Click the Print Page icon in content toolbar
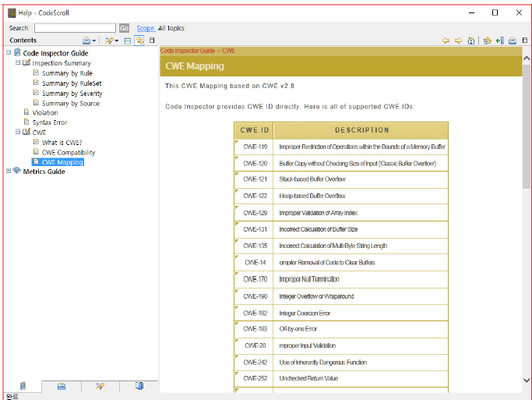Viewport: 532px width, 400px height. click(x=513, y=41)
